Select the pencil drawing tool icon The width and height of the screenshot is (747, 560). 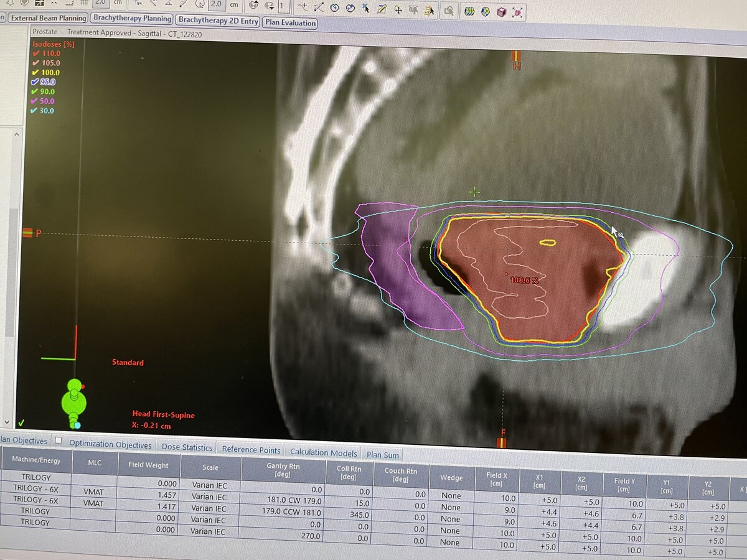pyautogui.click(x=382, y=9)
